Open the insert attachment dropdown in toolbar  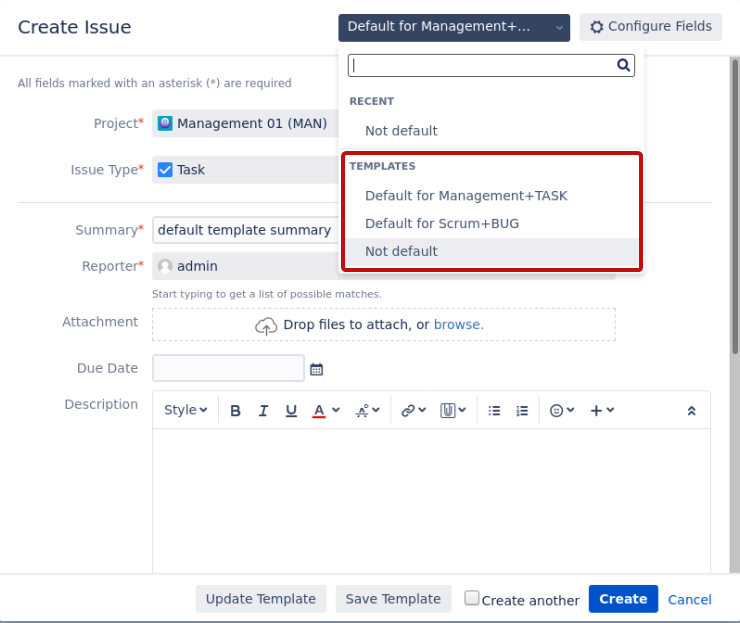pos(453,410)
